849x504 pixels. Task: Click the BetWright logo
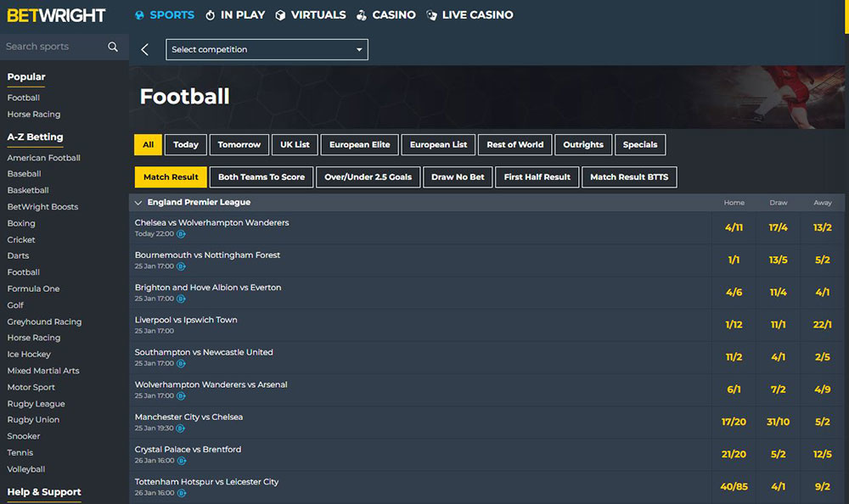(x=56, y=15)
